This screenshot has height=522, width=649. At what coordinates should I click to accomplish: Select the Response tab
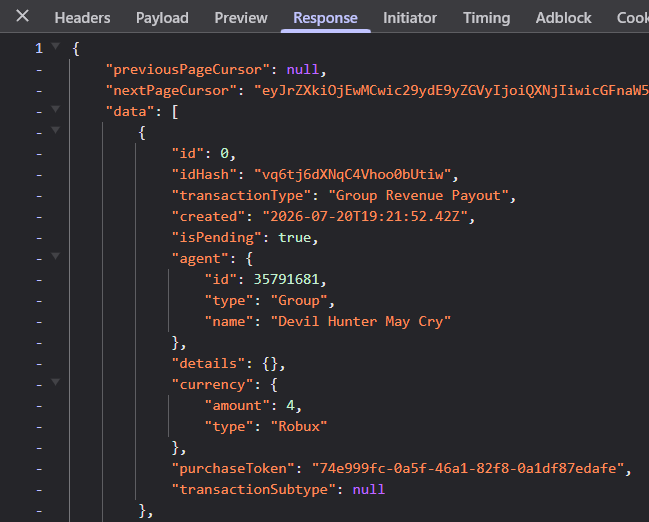[x=325, y=18]
